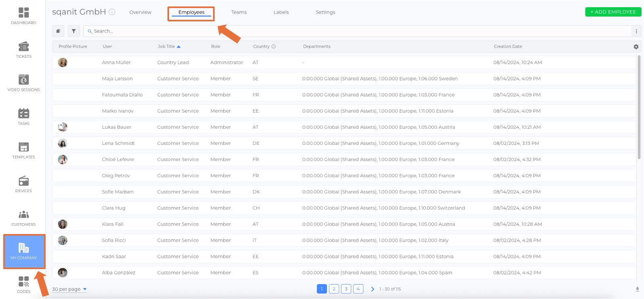The image size is (644, 299).
Task: Click the download icon at bottom right
Action: point(637,289)
